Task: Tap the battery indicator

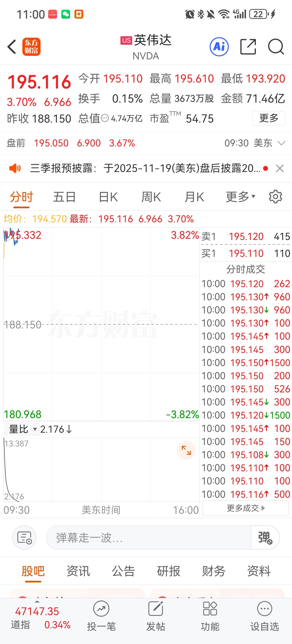Action: tap(259, 14)
